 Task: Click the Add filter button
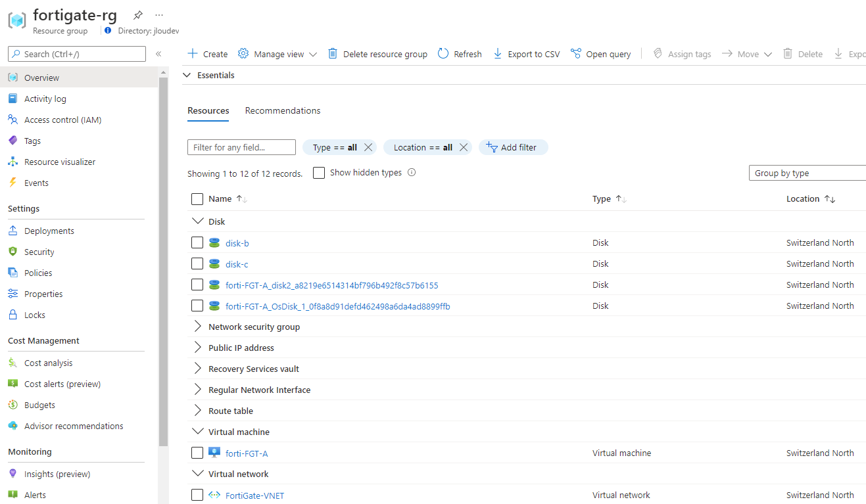[513, 147]
